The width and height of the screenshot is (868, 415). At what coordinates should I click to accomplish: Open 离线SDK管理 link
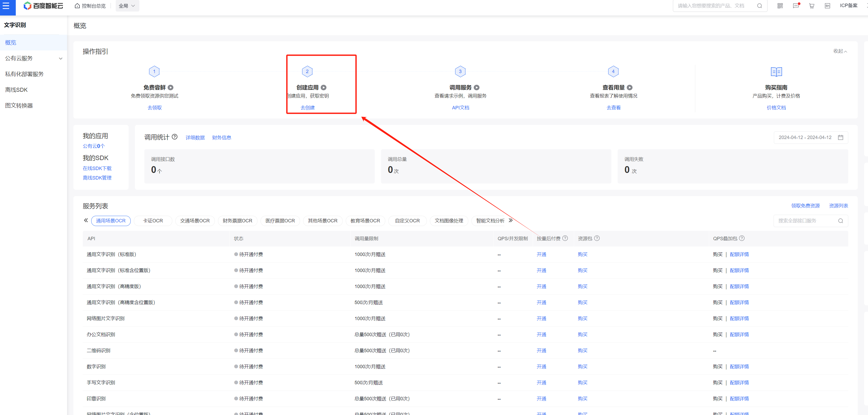point(97,178)
